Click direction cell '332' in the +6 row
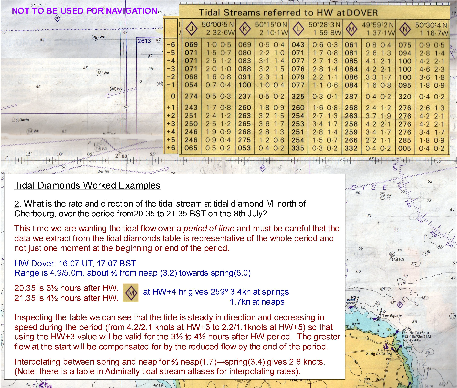The image size is (457, 388). tap(351, 148)
